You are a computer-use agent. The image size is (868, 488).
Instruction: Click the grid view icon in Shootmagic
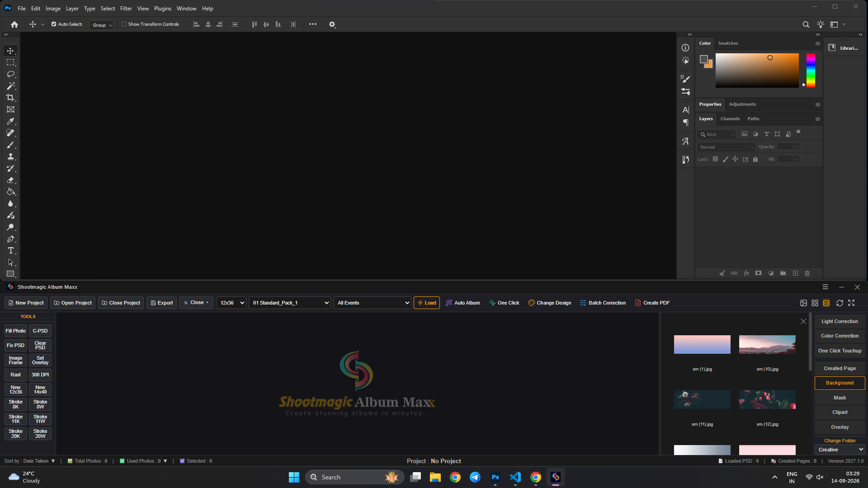pyautogui.click(x=815, y=303)
